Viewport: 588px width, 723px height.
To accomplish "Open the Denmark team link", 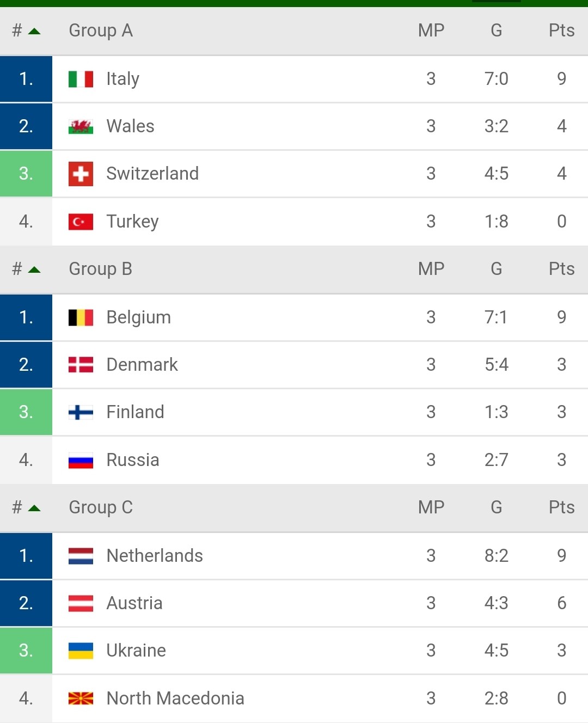I will tap(142, 365).
